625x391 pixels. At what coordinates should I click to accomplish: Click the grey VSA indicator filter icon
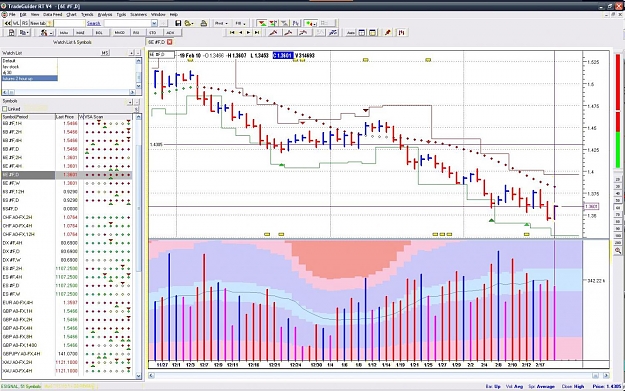285,24
